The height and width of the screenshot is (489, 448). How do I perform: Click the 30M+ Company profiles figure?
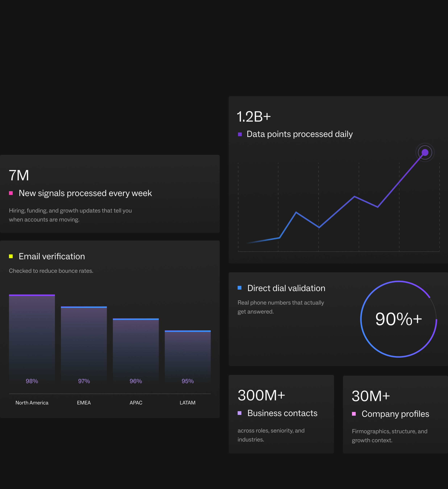coord(371,396)
